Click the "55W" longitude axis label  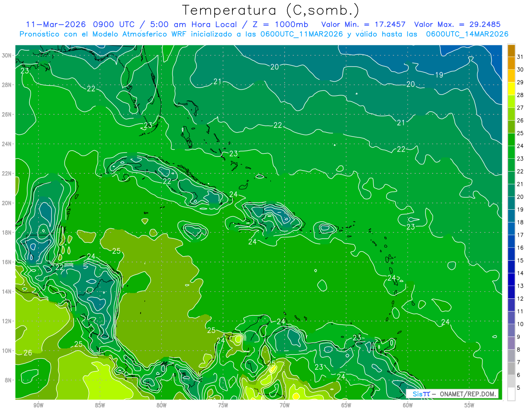coord(469,405)
